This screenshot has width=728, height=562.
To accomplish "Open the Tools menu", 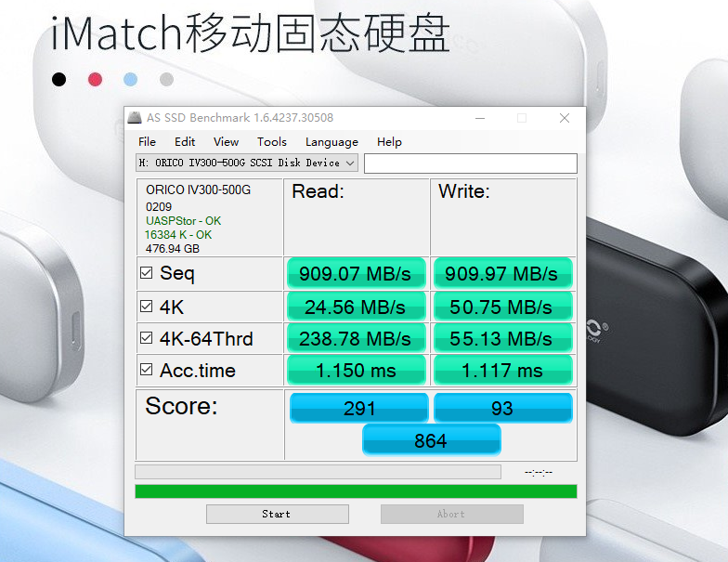I will pos(271,141).
